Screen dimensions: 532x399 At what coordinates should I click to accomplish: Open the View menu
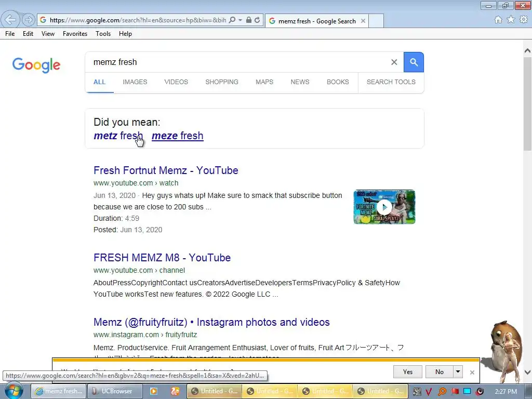[x=48, y=34]
